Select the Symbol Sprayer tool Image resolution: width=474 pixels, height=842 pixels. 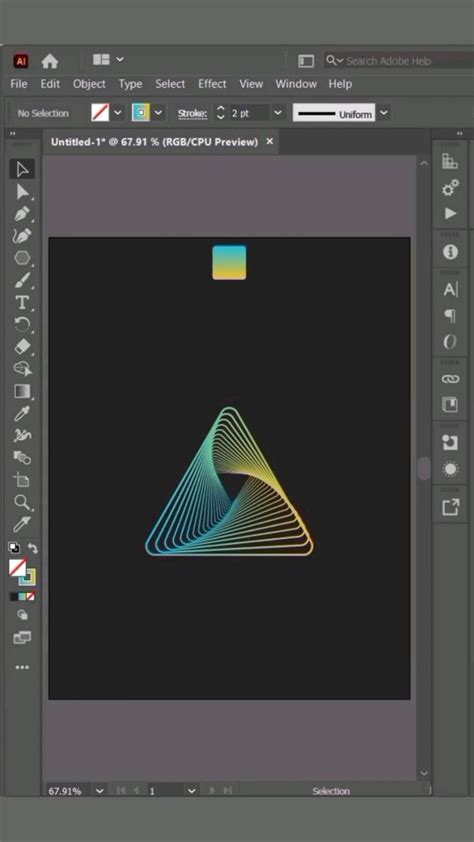[x=22, y=435]
